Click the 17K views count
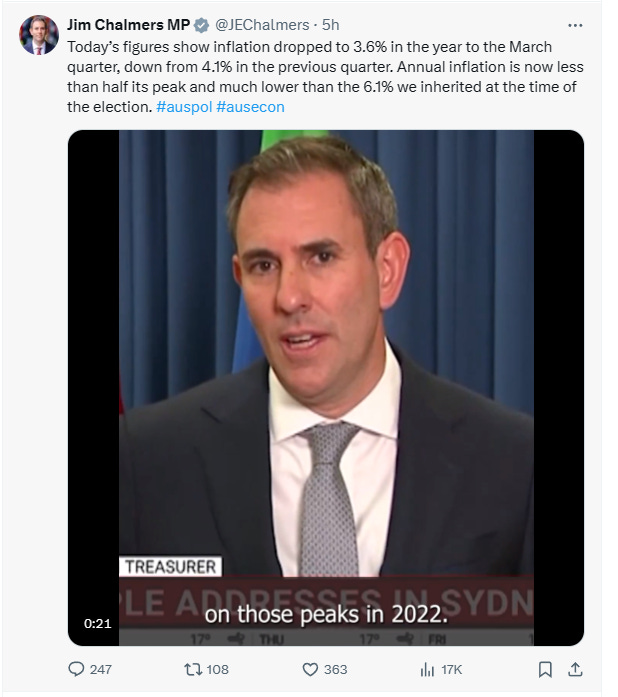This screenshot has height=697, width=618. [452, 669]
